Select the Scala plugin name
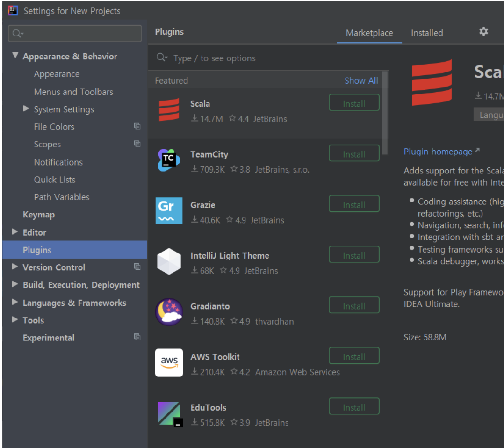The height and width of the screenshot is (448, 504). point(200,103)
